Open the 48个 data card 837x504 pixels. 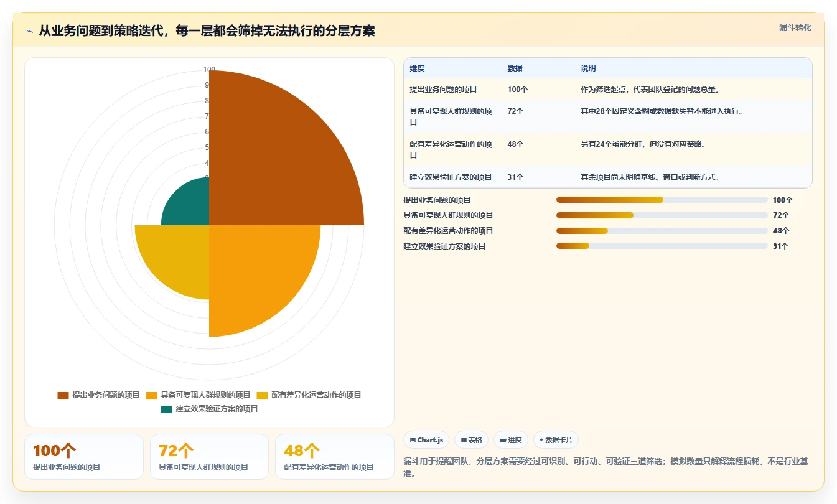pos(335,457)
